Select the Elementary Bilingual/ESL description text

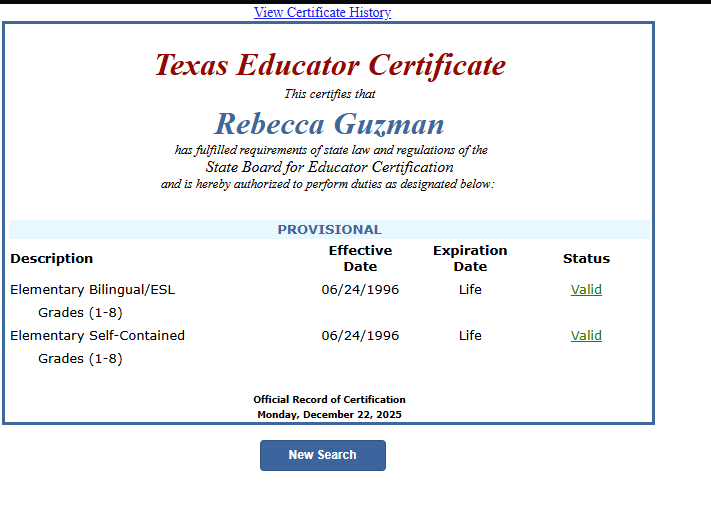(x=93, y=290)
